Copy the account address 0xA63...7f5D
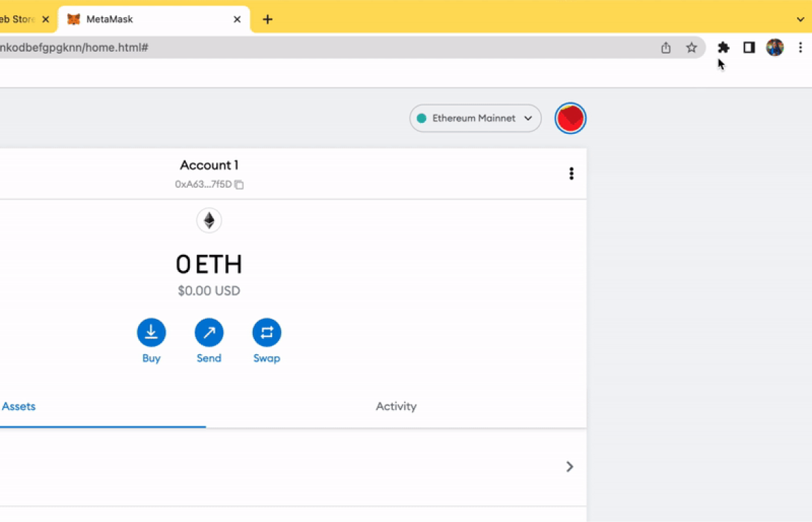812x522 pixels. pyautogui.click(x=209, y=184)
